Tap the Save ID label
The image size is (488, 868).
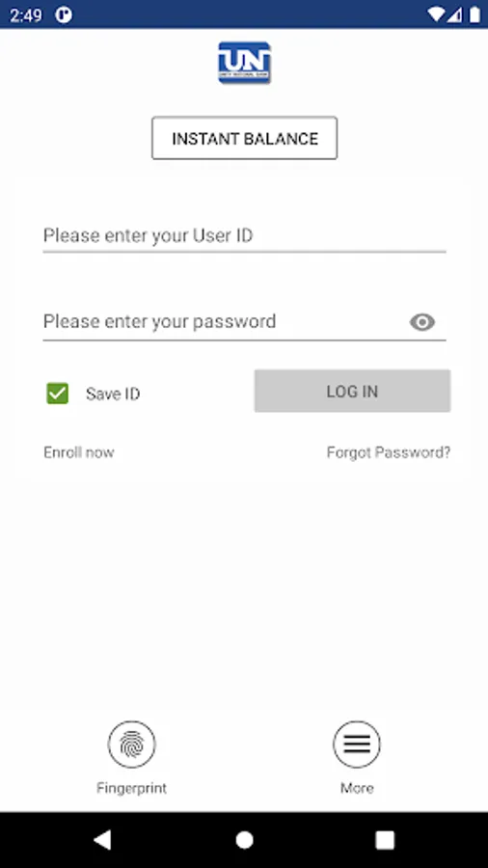(113, 394)
